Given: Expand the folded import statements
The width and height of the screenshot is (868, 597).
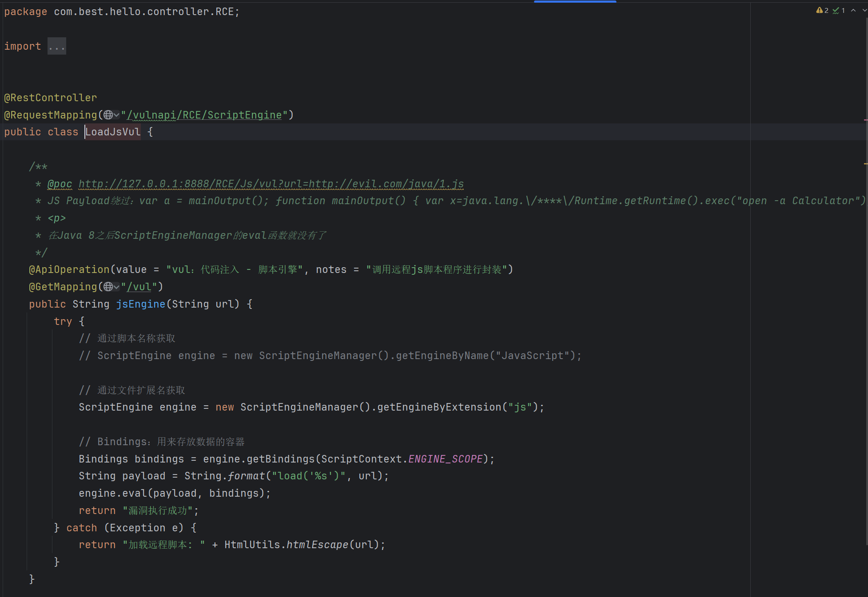Looking at the screenshot, I should pyautogui.click(x=57, y=46).
